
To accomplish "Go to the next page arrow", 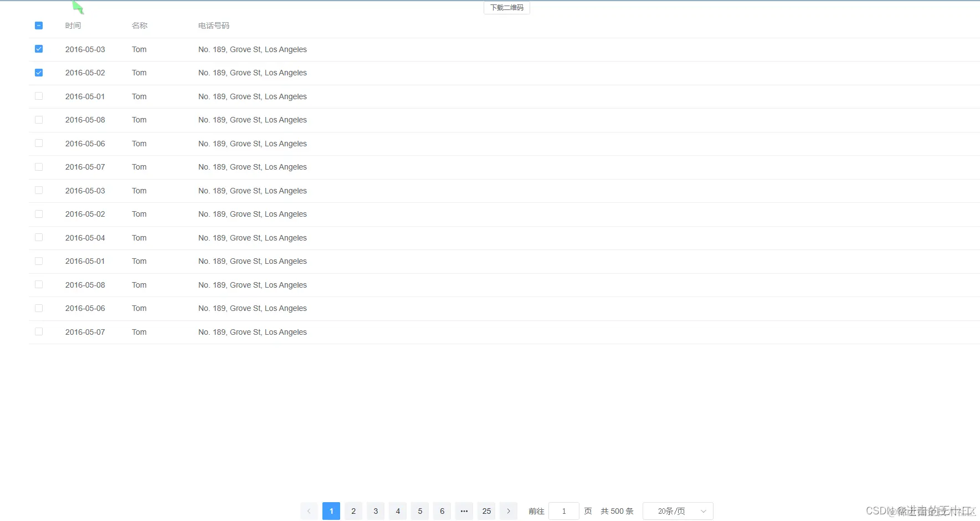I will coord(509,511).
